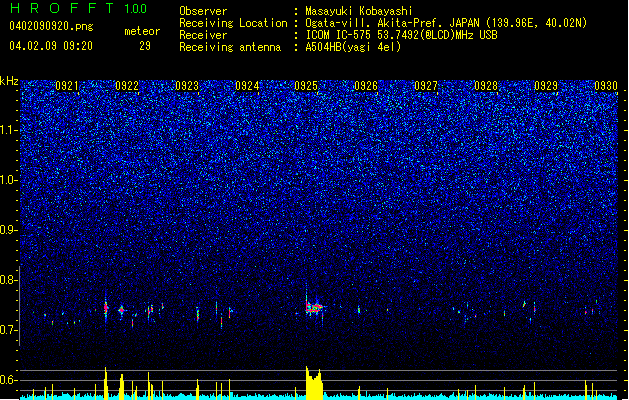Click the wide yellow intensity peak at 0925
This screenshot has width=629, height=400.
(314, 383)
